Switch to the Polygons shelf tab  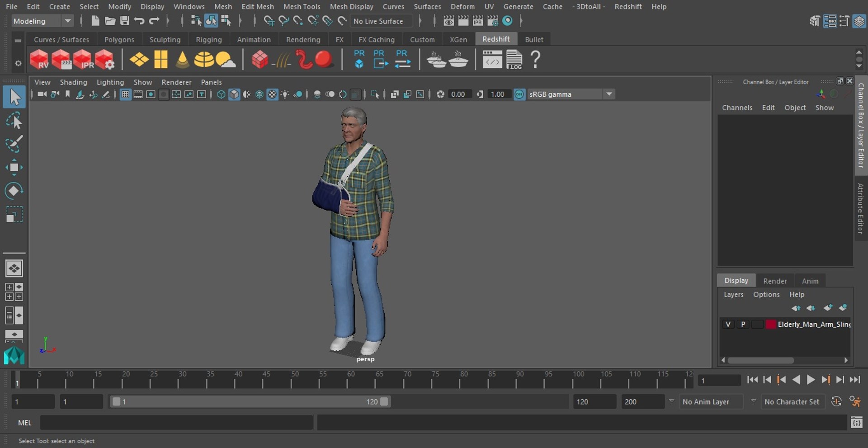[119, 39]
